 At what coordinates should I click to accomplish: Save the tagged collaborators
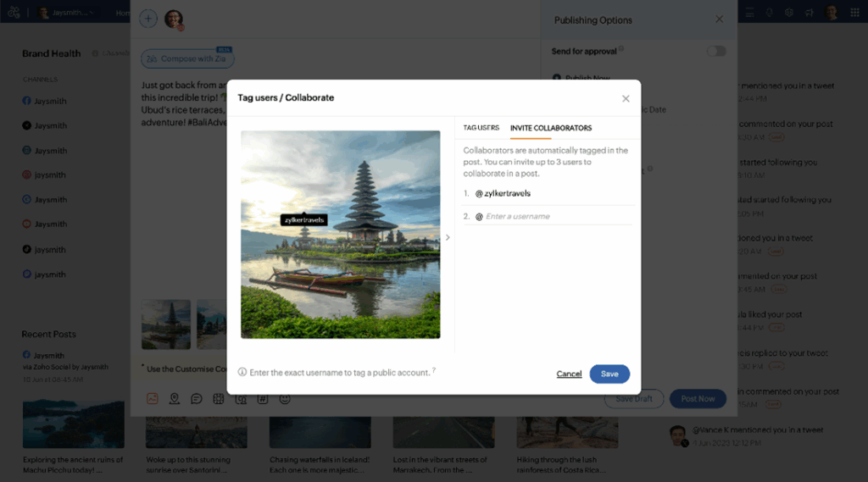click(x=609, y=374)
